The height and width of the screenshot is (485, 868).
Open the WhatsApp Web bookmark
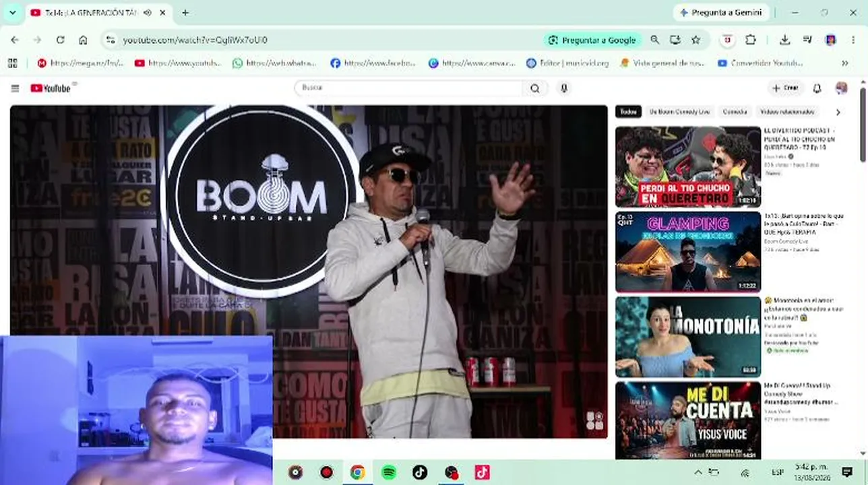coord(274,63)
